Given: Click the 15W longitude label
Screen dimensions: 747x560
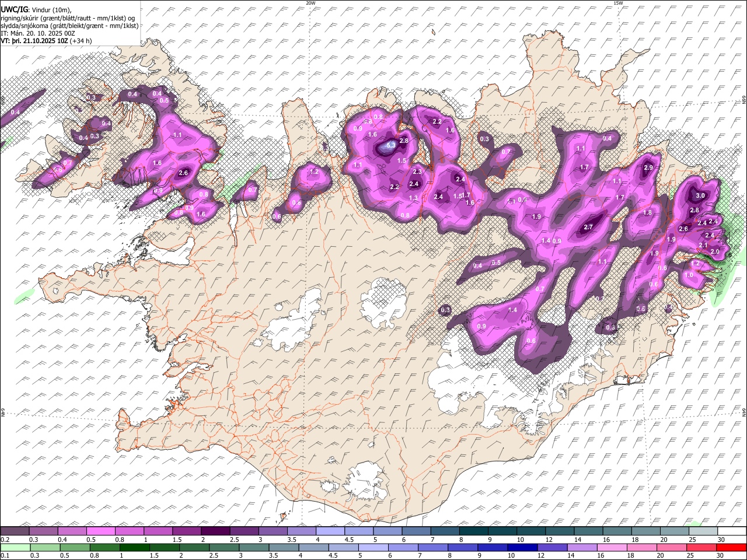Looking at the screenshot, I should [x=618, y=3].
